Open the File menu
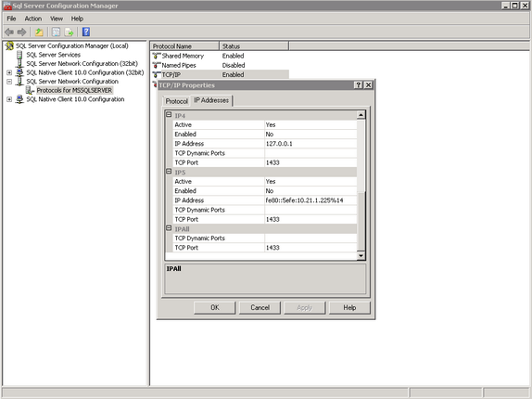The height and width of the screenshot is (399, 532). tap(11, 19)
